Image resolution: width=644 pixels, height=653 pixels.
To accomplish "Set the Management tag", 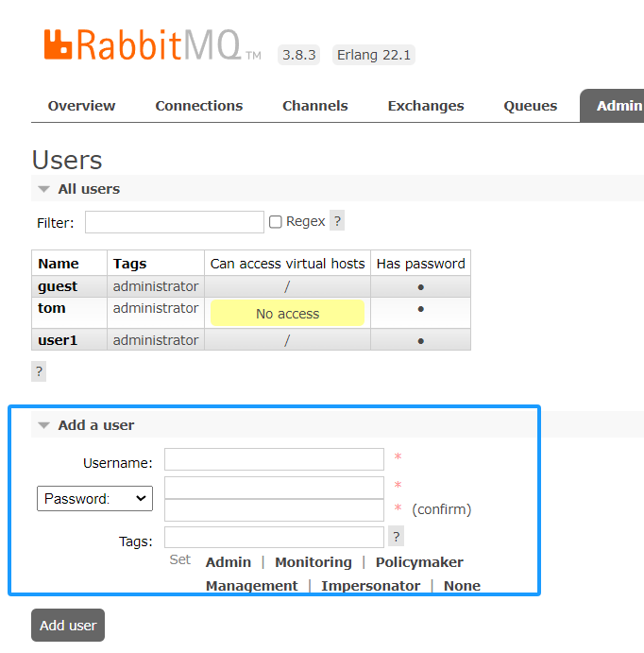I will pyautogui.click(x=252, y=586).
